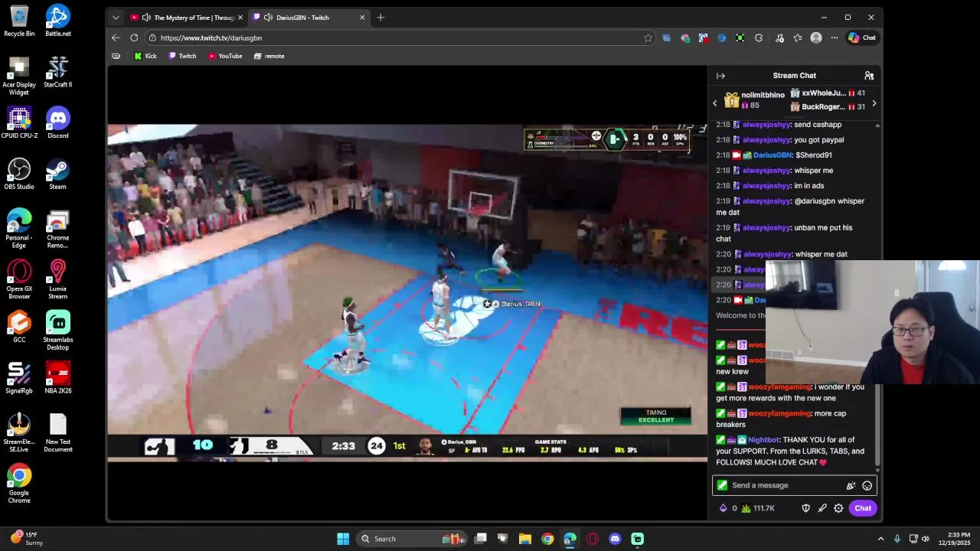
Task: Click alwaysjoshyy username in 'send cashapp' message
Action: (x=766, y=125)
